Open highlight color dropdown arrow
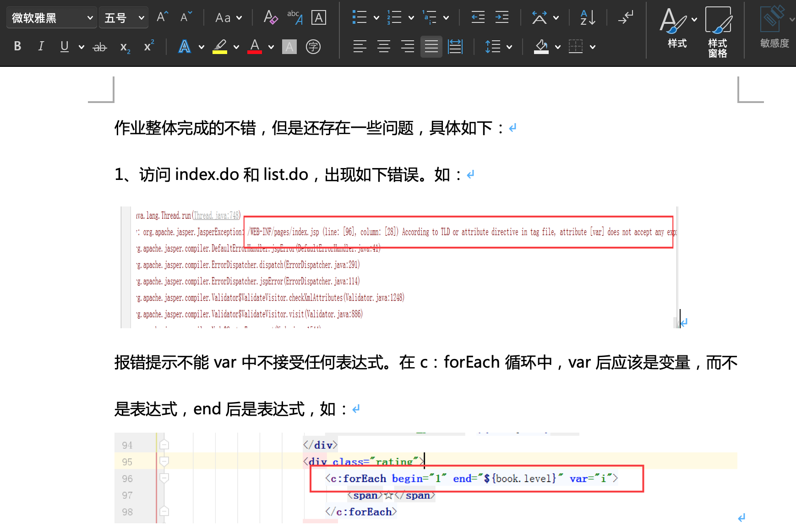Screen dimensions: 796x532 coord(236,47)
